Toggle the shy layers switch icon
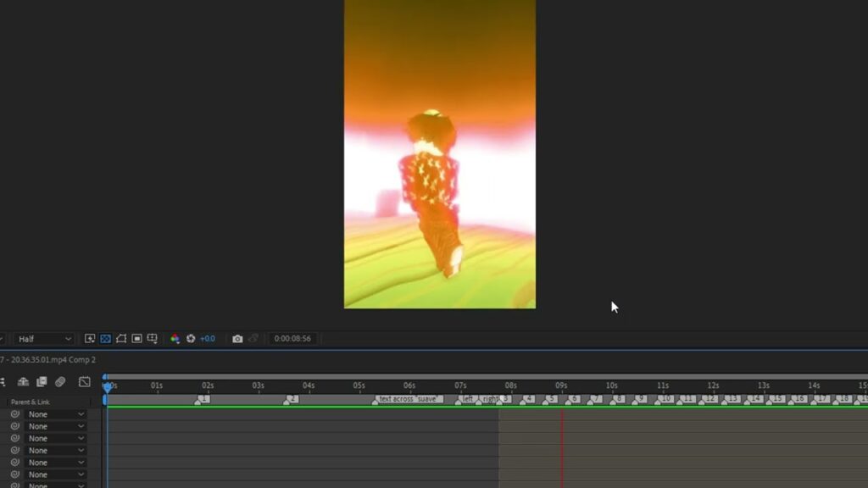 coord(23,382)
